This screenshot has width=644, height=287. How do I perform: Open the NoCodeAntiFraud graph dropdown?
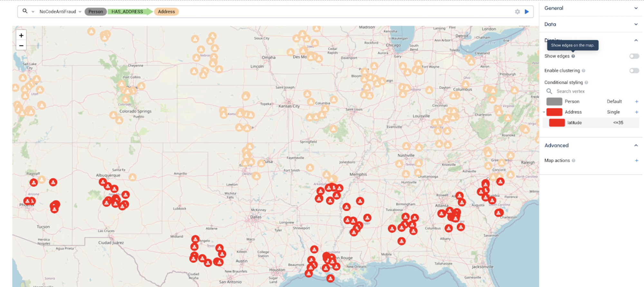[x=60, y=12]
